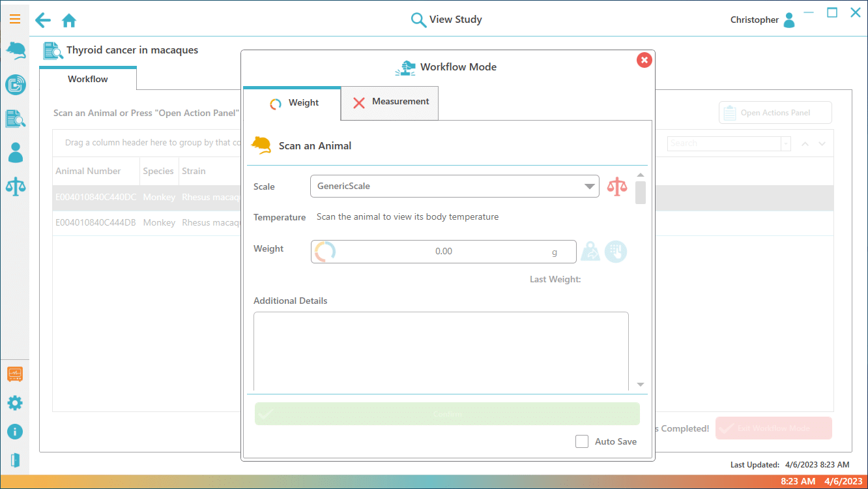Viewport: 868px width, 489px height.
Task: Open the info icon in sidebar
Action: (14, 432)
